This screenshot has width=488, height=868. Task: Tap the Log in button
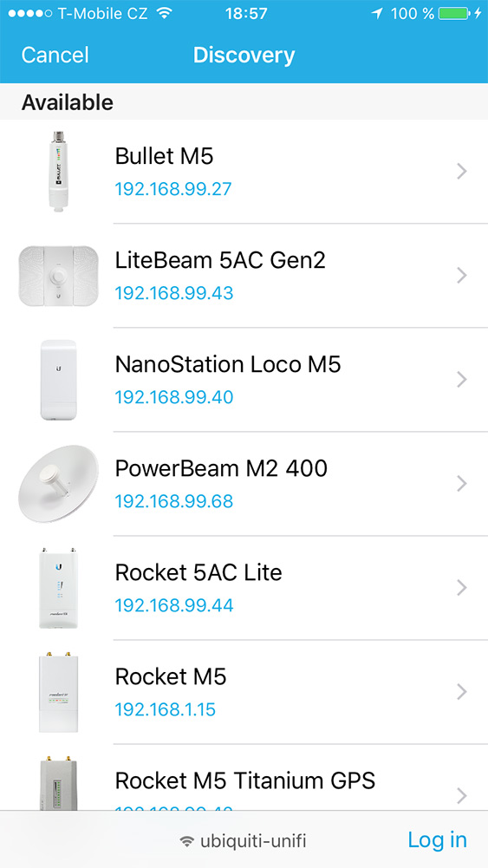437,840
